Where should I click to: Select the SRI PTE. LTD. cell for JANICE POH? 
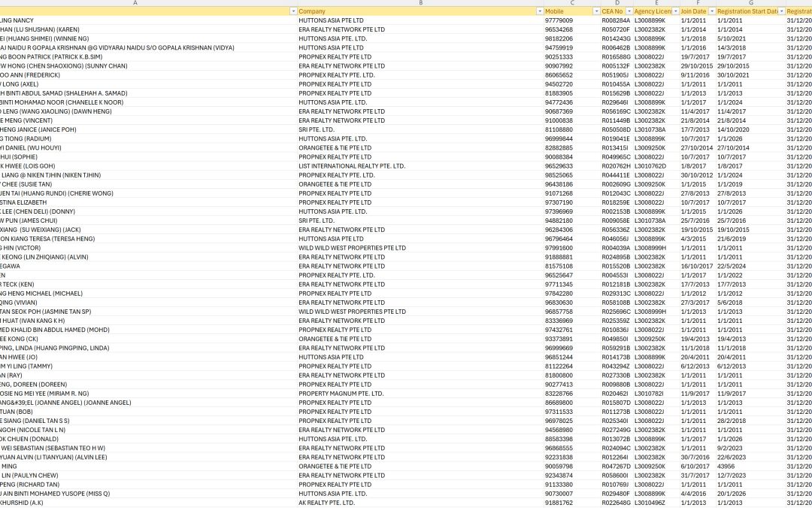[317, 129]
